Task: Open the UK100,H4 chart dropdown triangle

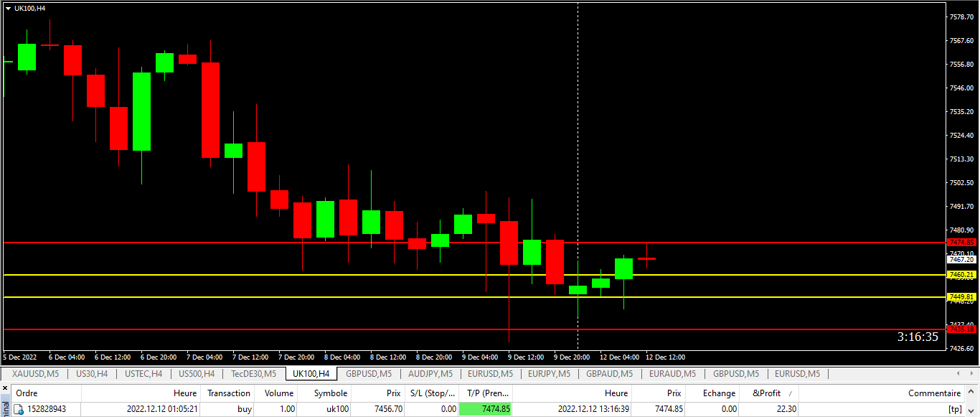Action: tap(8, 8)
